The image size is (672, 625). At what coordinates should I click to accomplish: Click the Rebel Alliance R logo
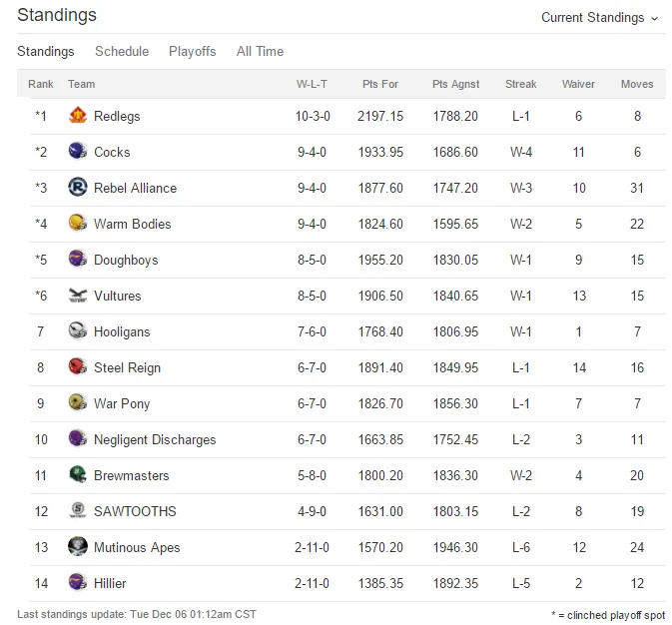78,188
